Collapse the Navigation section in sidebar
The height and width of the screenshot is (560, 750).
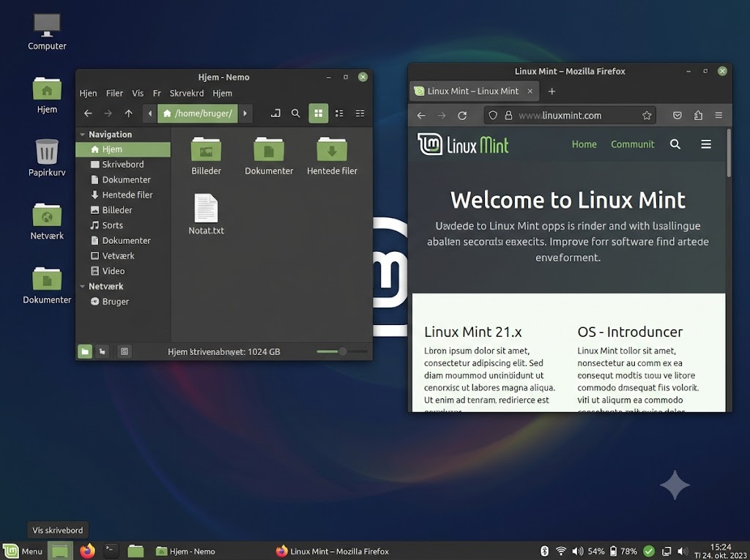82,135
